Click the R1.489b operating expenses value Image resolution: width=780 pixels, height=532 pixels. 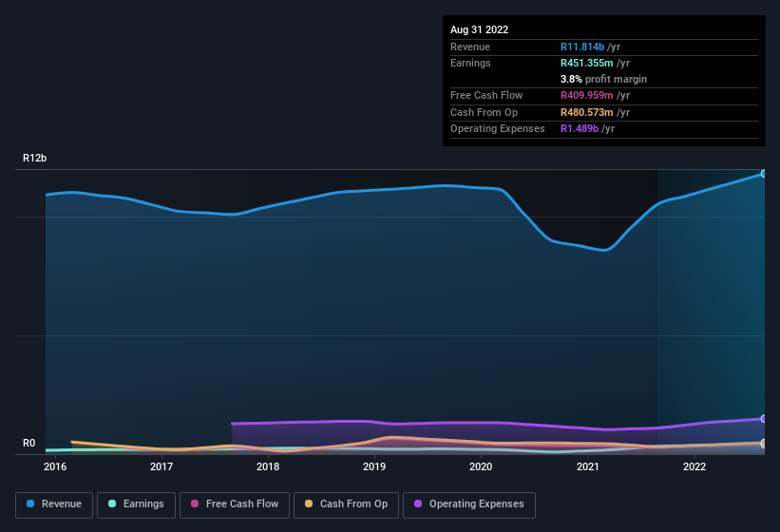pyautogui.click(x=579, y=128)
